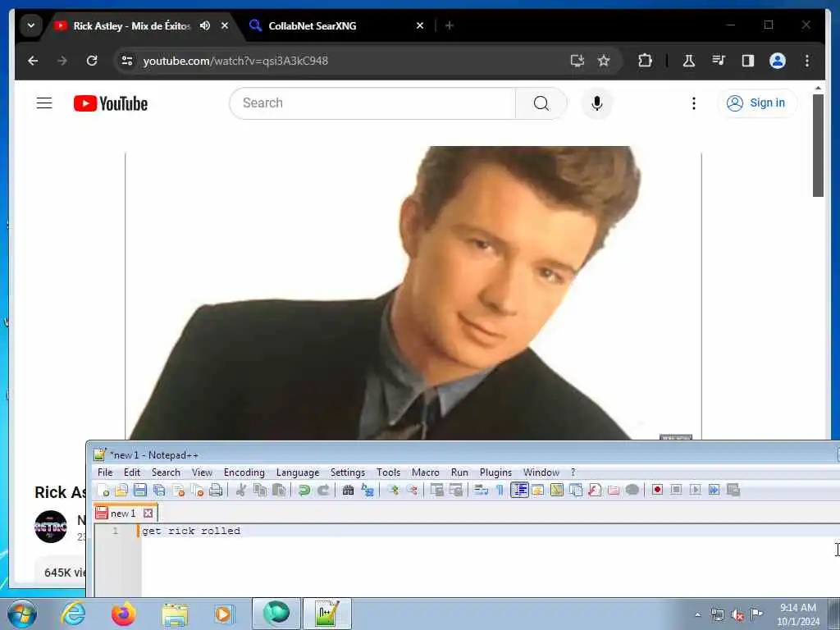Close the new 1 tab
This screenshot has width=840, height=630.
pos(148,514)
